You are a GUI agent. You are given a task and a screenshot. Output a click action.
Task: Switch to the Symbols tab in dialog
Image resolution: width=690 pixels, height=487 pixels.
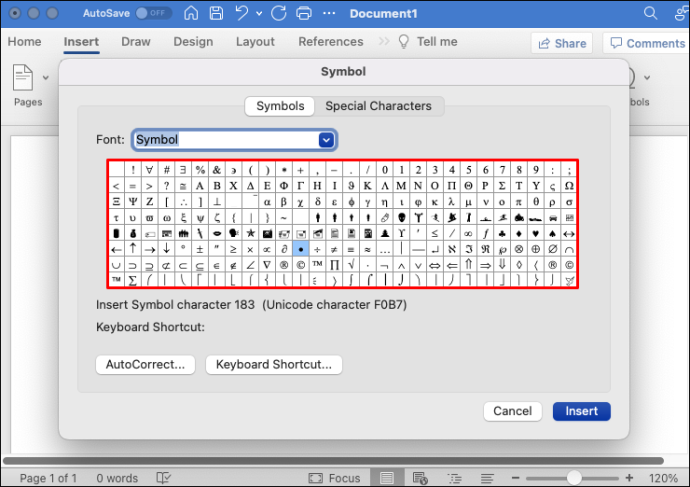280,106
